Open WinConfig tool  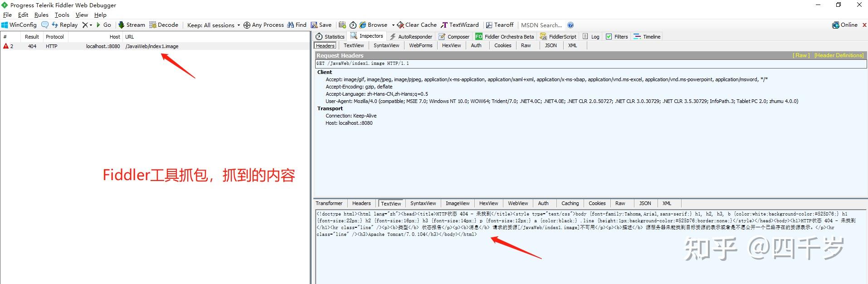pos(19,25)
